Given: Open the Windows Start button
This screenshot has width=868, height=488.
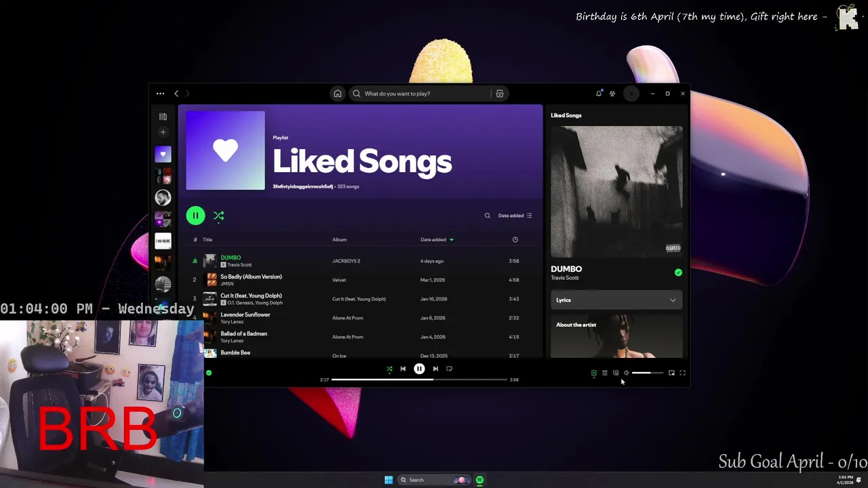Looking at the screenshot, I should pyautogui.click(x=389, y=480).
